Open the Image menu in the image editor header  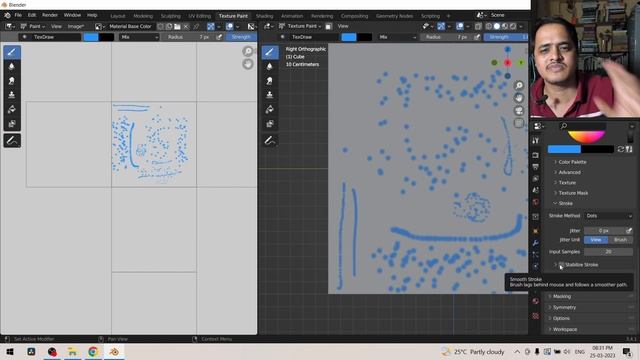[76, 26]
